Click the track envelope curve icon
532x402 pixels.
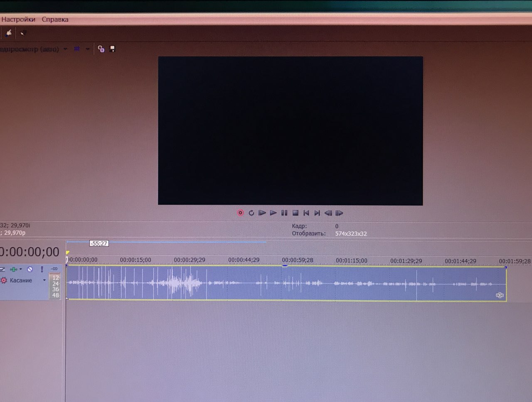tap(2, 270)
